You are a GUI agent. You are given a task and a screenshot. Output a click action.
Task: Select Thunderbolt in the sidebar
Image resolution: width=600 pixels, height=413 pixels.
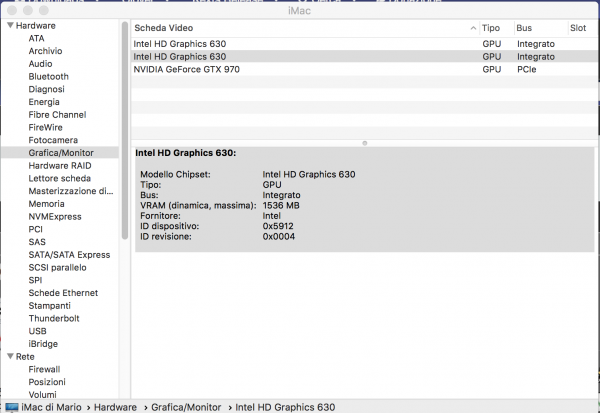54,318
